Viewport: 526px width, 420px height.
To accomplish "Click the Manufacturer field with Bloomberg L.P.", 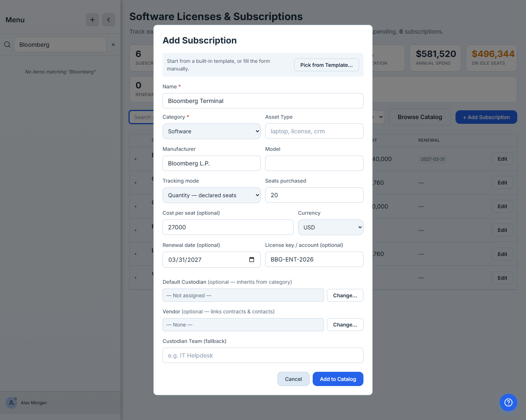I will [211, 163].
